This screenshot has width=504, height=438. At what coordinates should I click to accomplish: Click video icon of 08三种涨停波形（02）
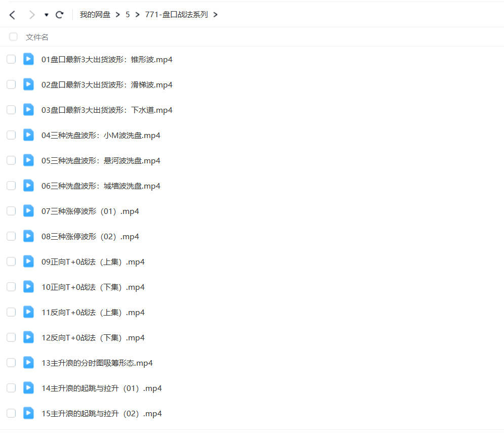coord(28,236)
